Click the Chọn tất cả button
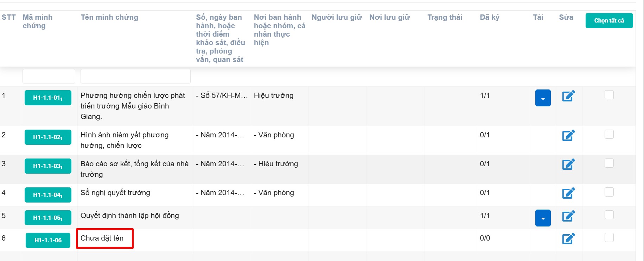This screenshot has height=261, width=644. tap(609, 20)
